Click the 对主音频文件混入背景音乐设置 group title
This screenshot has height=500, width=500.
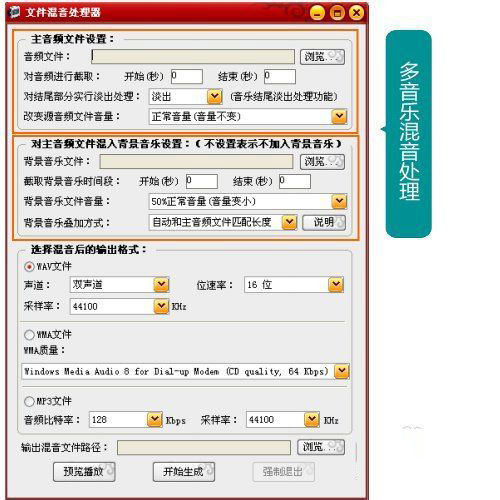tap(186, 144)
